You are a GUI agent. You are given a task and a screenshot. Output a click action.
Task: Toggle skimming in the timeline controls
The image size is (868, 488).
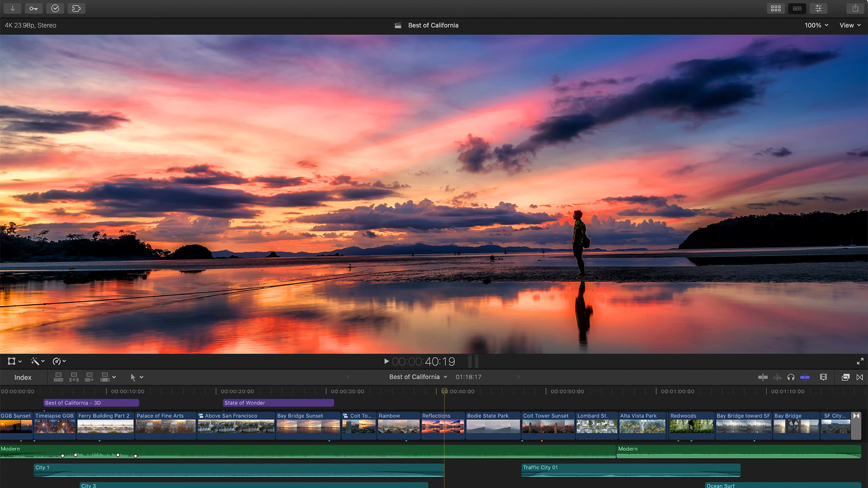click(x=763, y=377)
